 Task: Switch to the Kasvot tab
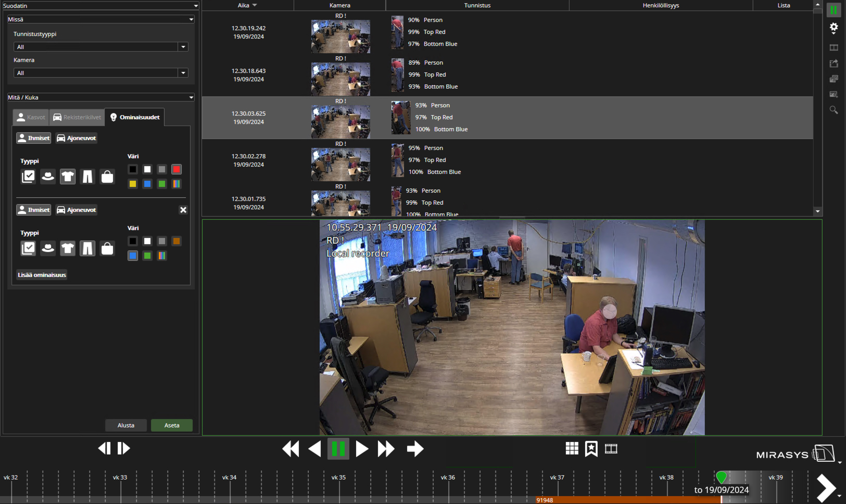click(31, 117)
